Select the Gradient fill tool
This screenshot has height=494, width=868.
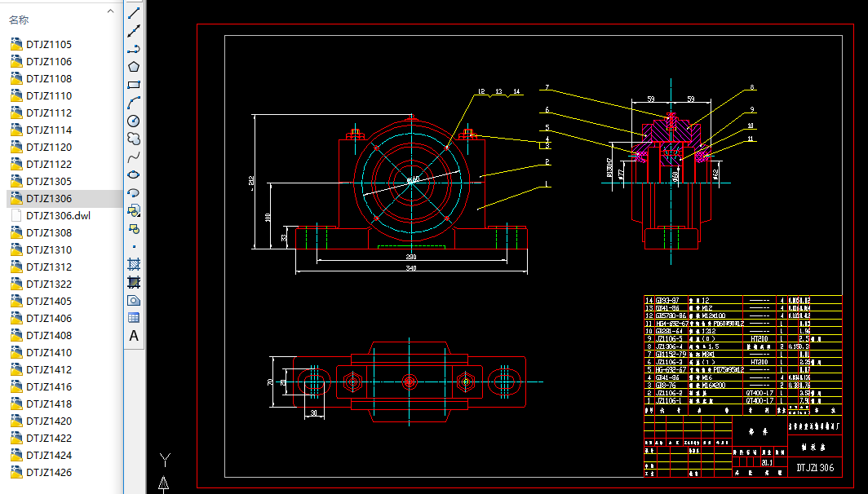134,282
